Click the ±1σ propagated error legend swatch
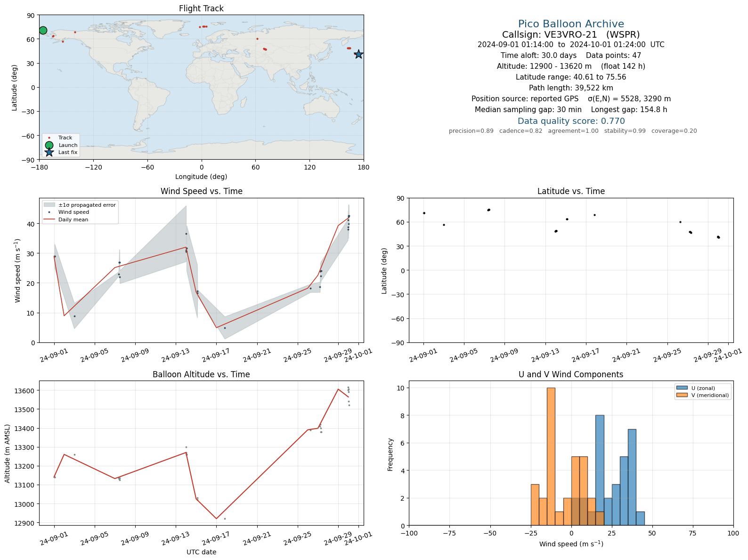Screen dimensions: 748x560 [49, 205]
